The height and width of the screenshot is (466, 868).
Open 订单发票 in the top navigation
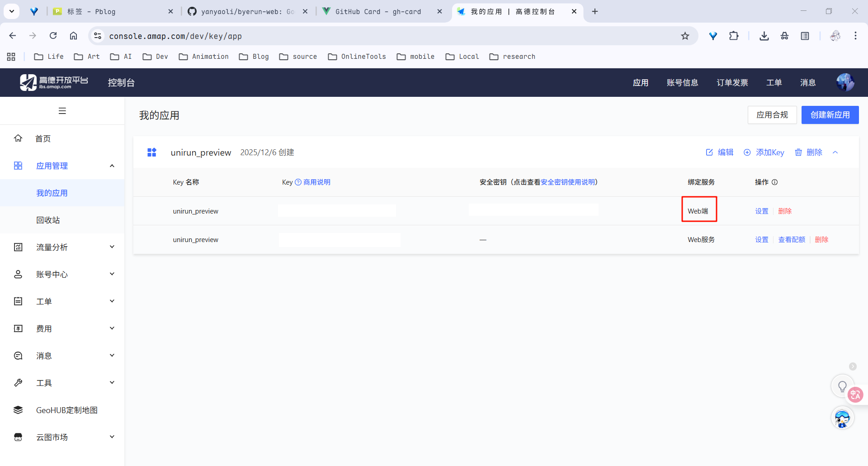732,82
